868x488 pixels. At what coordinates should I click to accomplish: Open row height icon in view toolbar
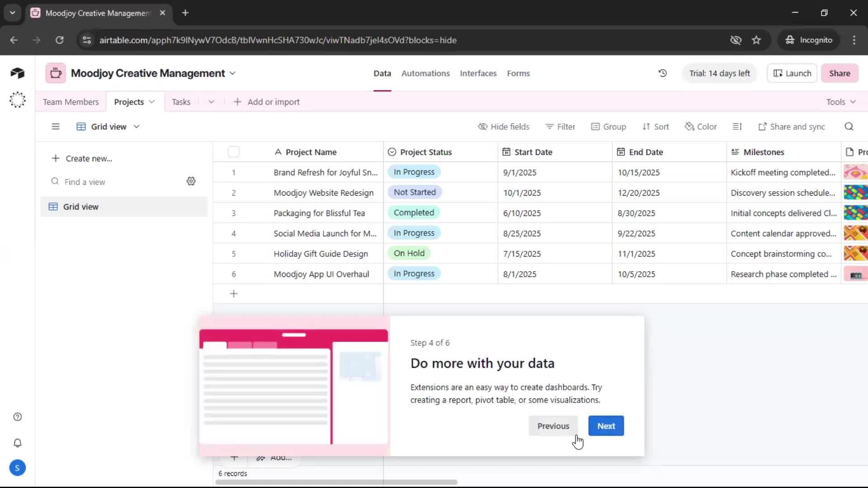point(737,127)
